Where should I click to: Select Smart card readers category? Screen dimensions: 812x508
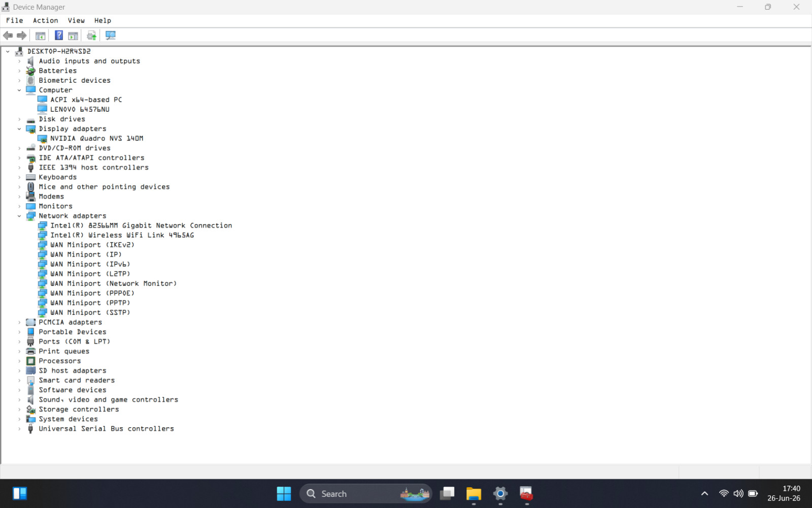click(x=77, y=380)
